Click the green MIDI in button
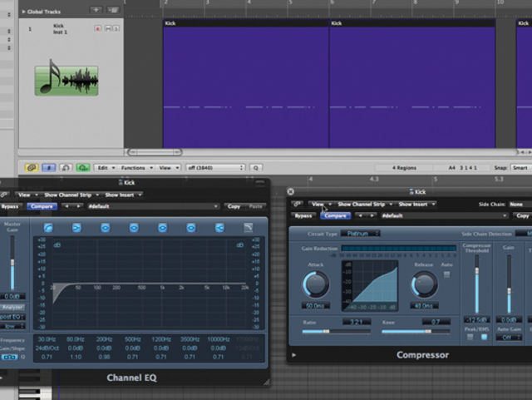Screen dimensions: 532x400 tap(83, 168)
